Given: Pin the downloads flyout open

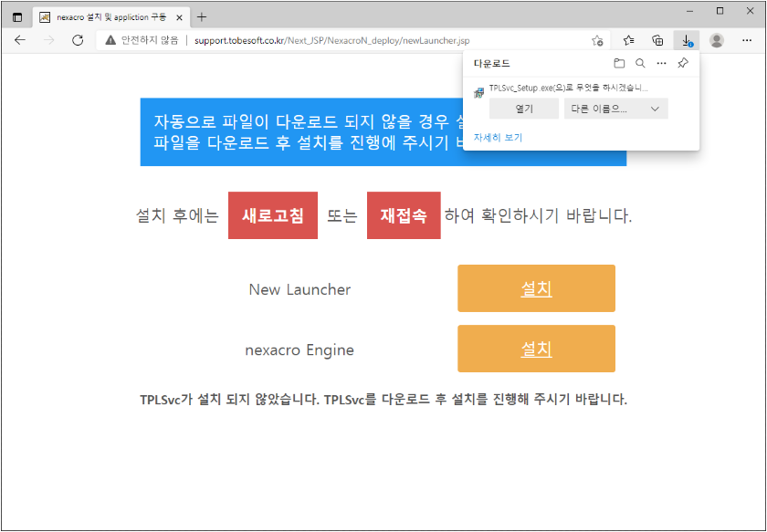Looking at the screenshot, I should click(x=681, y=63).
